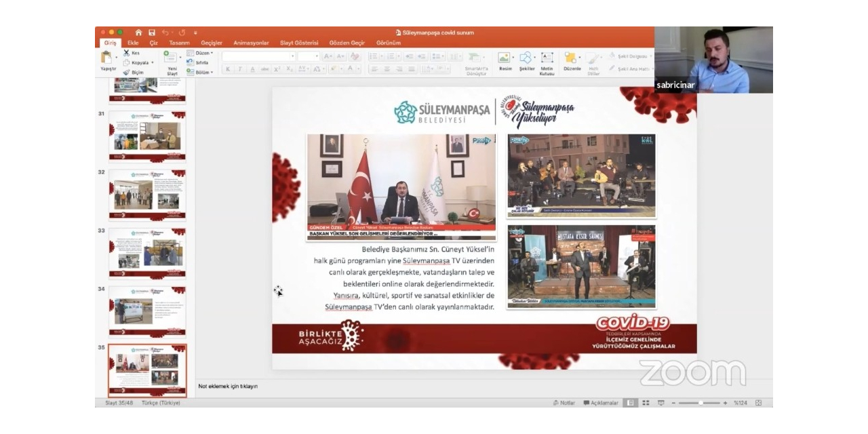This screenshot has width=868, height=434.
Task: Toggle bold with the K formatting button
Action: [227, 68]
